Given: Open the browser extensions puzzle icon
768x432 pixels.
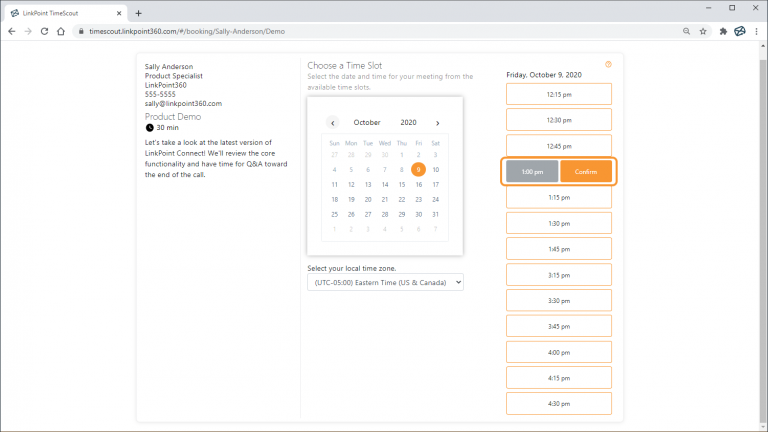Looking at the screenshot, I should click(722, 31).
